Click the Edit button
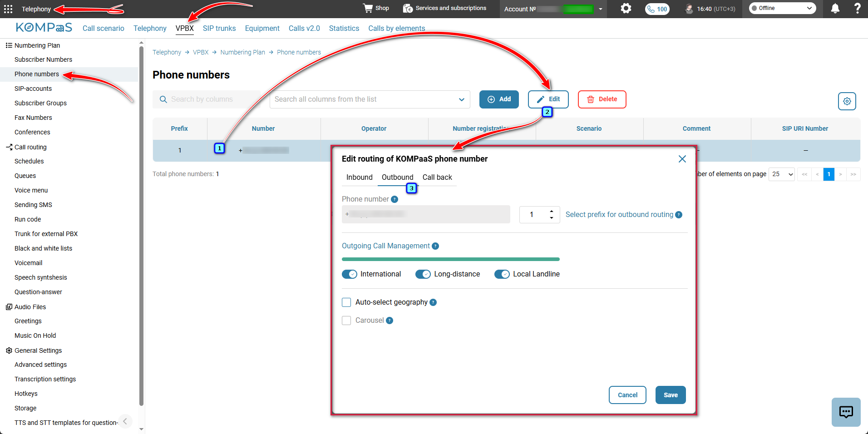Image resolution: width=868 pixels, height=434 pixels. [x=548, y=99]
